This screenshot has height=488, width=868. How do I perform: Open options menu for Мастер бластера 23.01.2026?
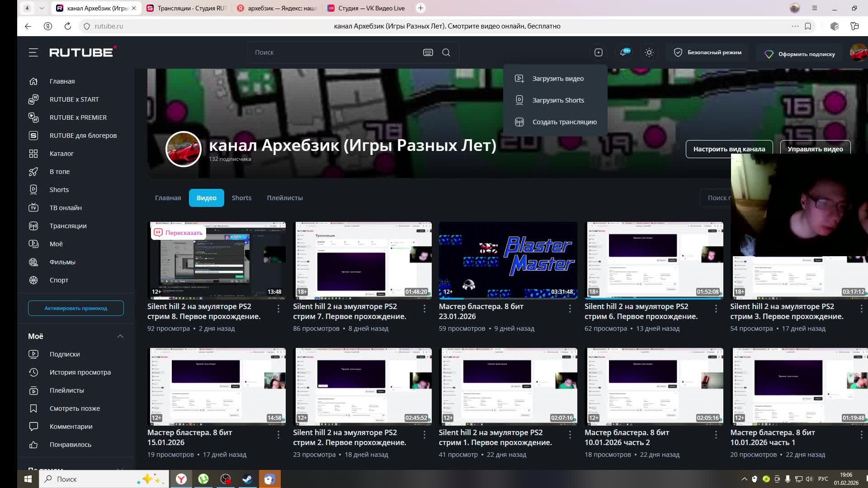click(570, 309)
